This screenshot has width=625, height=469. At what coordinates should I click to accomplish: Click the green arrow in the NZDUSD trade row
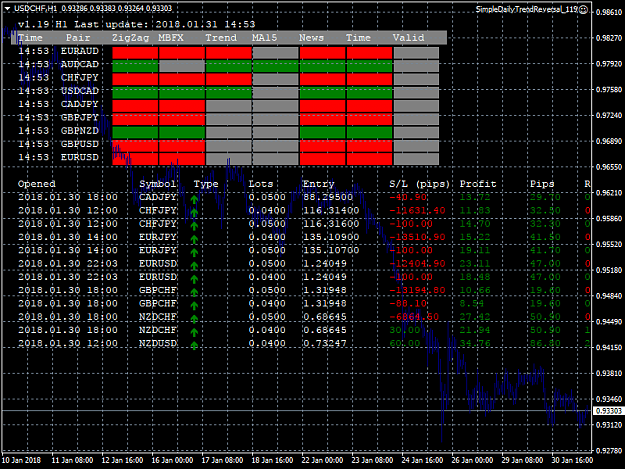(x=194, y=346)
